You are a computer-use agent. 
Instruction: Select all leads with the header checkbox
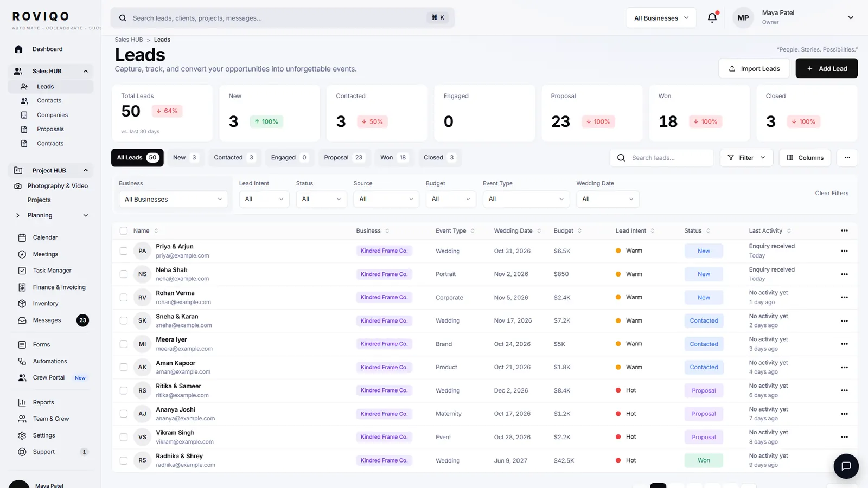pyautogui.click(x=124, y=231)
